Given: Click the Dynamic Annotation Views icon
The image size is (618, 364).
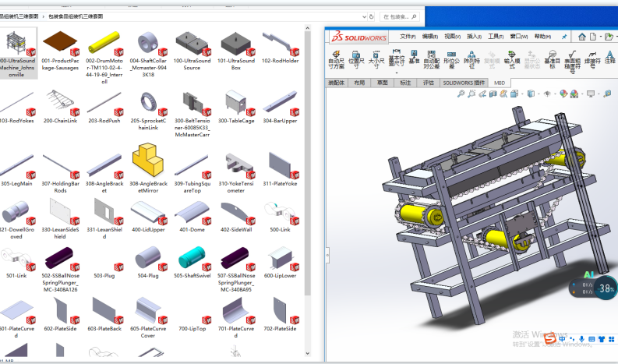Looking at the screenshot, I should click(503, 94).
